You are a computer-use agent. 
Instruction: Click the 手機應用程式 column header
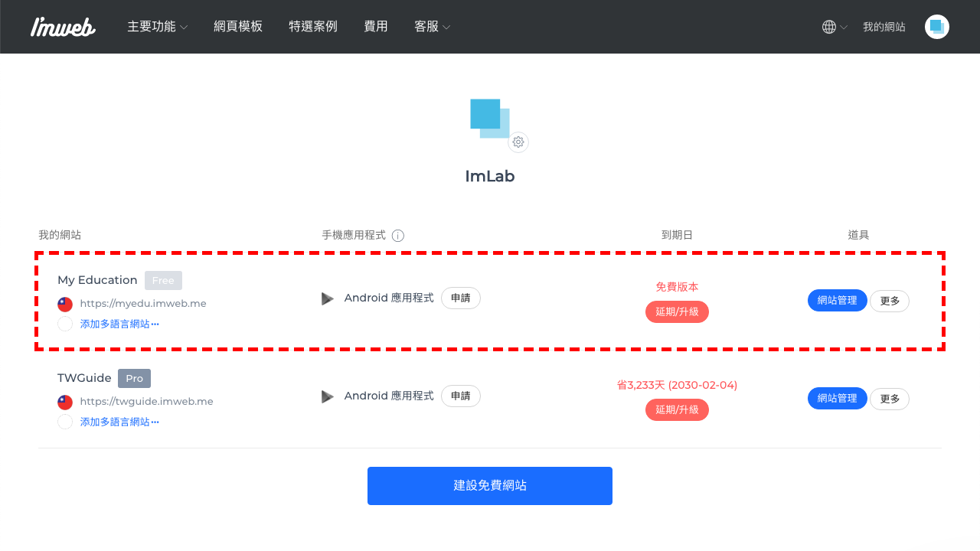(x=354, y=235)
